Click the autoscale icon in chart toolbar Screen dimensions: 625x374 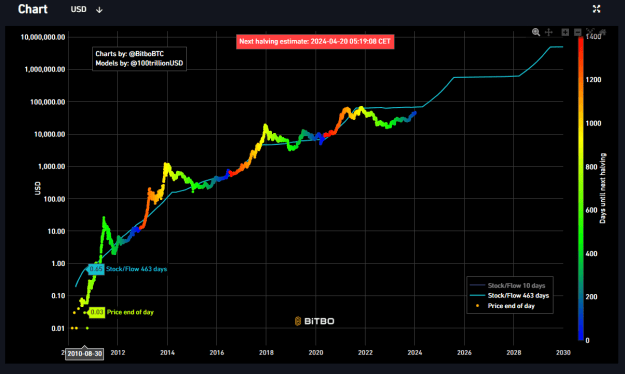[590, 31]
